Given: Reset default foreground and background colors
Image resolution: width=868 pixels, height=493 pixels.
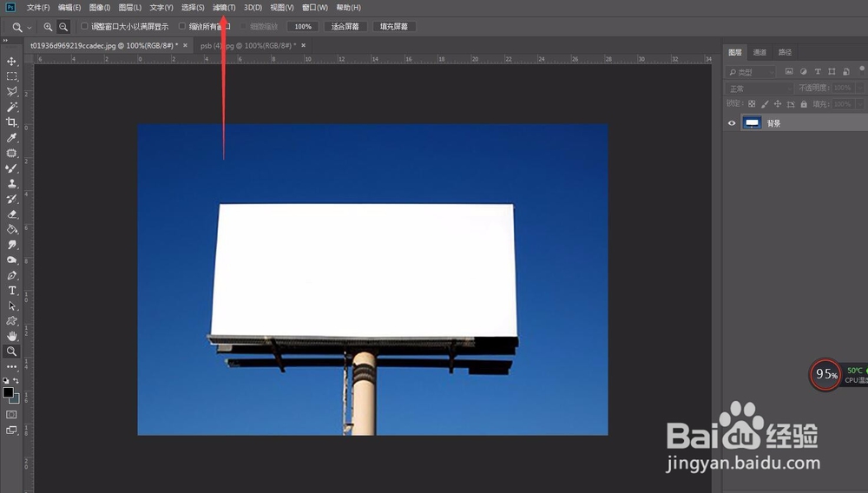Looking at the screenshot, I should pos(6,381).
